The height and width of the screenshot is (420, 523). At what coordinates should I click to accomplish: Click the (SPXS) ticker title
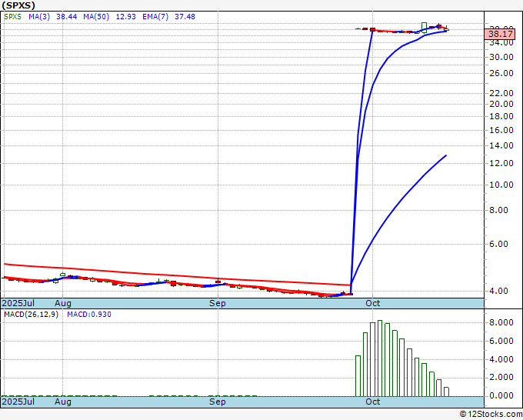pos(18,5)
